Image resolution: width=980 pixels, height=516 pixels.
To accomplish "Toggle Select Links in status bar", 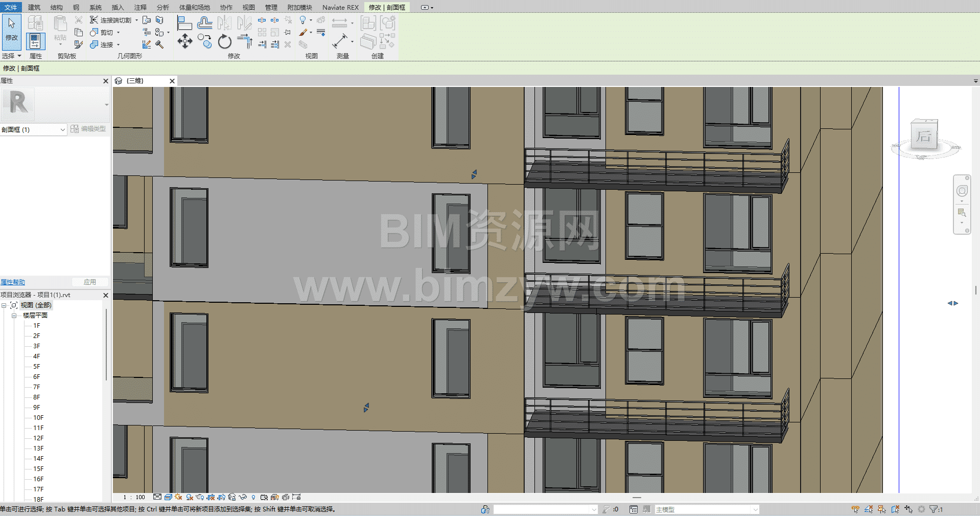I will pos(855,509).
